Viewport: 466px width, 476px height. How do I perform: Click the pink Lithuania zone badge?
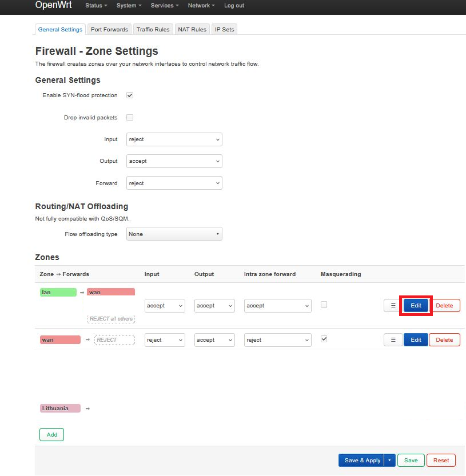pyautogui.click(x=60, y=409)
